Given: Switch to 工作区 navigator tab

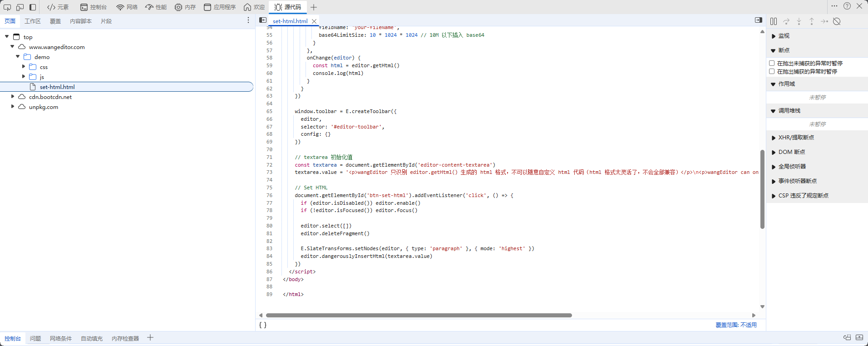Looking at the screenshot, I should point(33,21).
